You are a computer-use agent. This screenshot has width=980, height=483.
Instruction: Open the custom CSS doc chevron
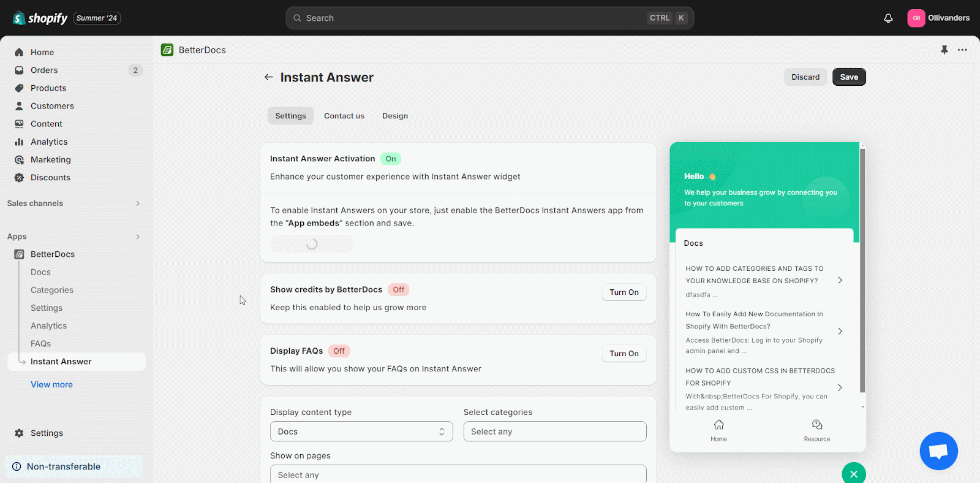point(840,387)
